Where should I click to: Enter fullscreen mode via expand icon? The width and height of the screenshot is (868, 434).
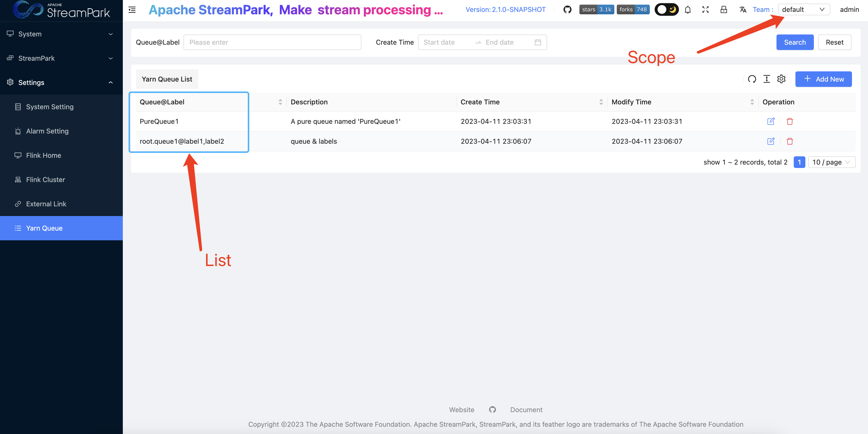click(x=706, y=10)
